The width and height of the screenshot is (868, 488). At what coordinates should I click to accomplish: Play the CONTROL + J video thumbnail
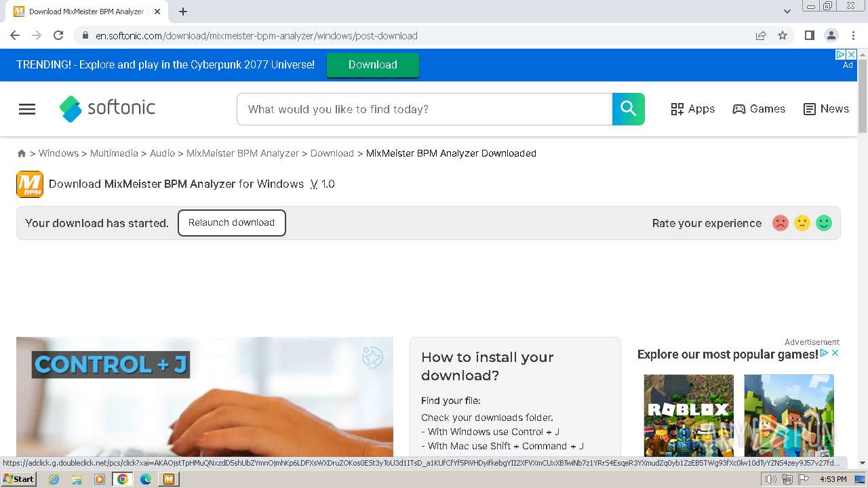[x=205, y=397]
